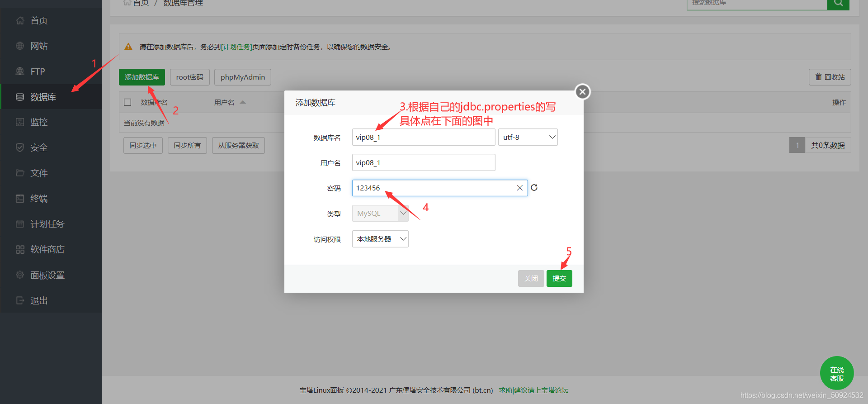Click the 用户名 column header
Screen dimensions: 868x404
[224, 102]
